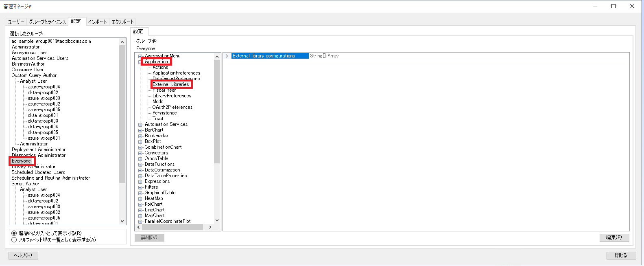Open the インポート tab

tap(97, 22)
